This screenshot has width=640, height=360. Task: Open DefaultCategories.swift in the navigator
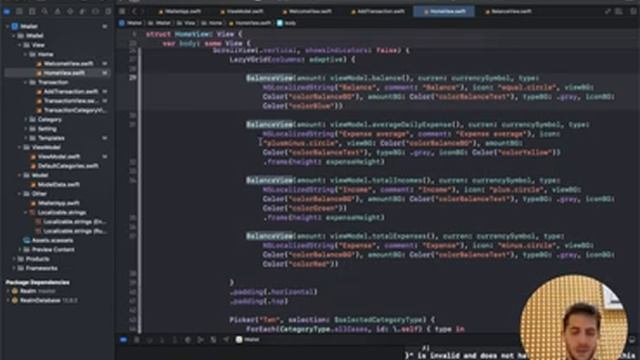(x=64, y=166)
